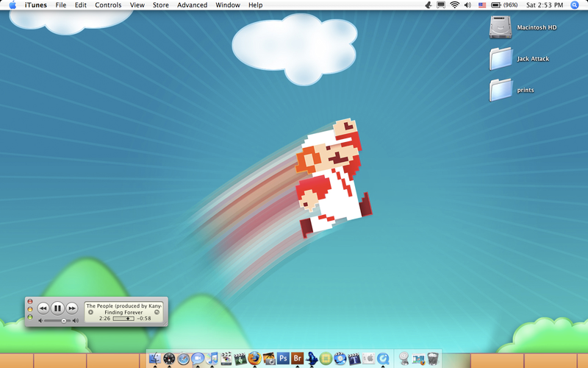
Task: Open the Controls menu
Action: 108,5
